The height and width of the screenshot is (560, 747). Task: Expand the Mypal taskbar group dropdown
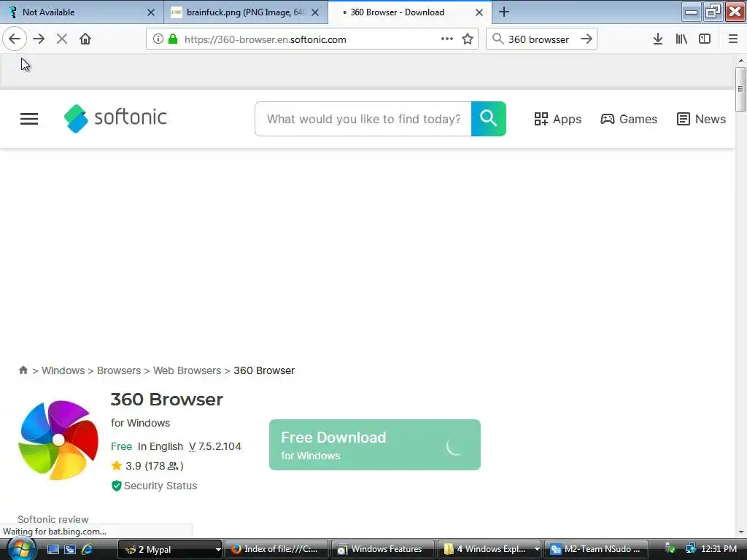pos(217,550)
